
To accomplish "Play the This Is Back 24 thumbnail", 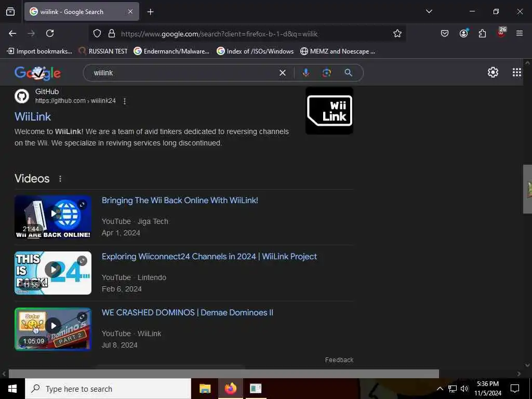I will tap(53, 273).
